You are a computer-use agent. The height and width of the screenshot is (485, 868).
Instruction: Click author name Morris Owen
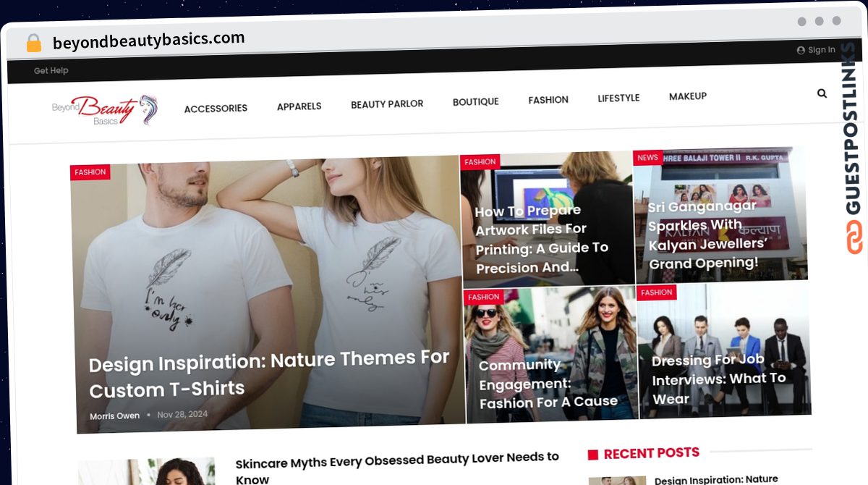tap(114, 416)
